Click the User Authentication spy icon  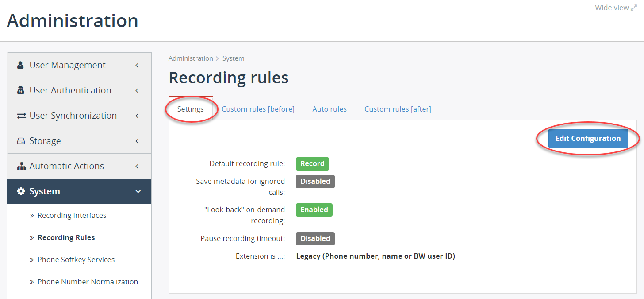tap(20, 90)
